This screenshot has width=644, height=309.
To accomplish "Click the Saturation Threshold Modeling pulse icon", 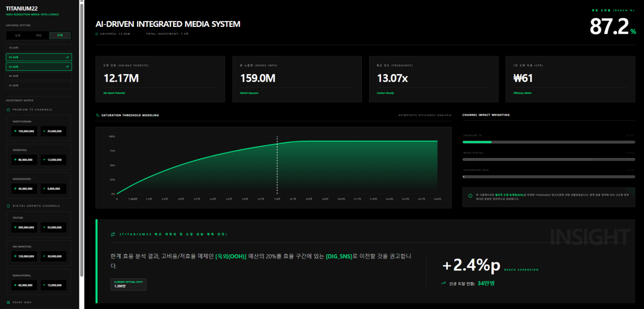I will pos(97,115).
